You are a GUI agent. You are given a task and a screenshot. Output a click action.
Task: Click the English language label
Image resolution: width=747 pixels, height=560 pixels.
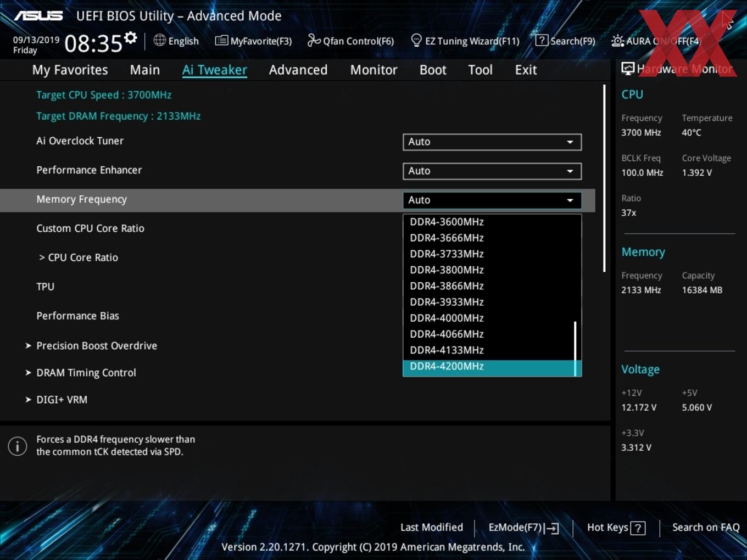(x=183, y=41)
